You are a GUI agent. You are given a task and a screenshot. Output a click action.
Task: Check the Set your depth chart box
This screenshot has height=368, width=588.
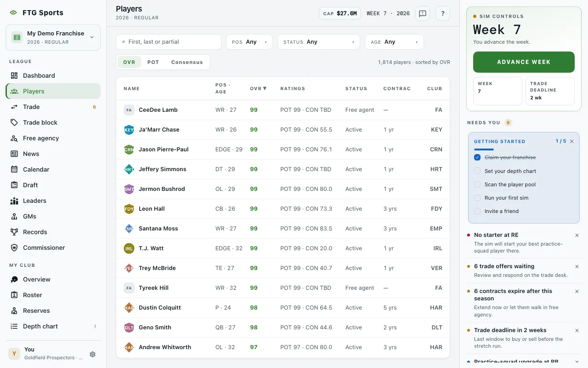pyautogui.click(x=477, y=171)
